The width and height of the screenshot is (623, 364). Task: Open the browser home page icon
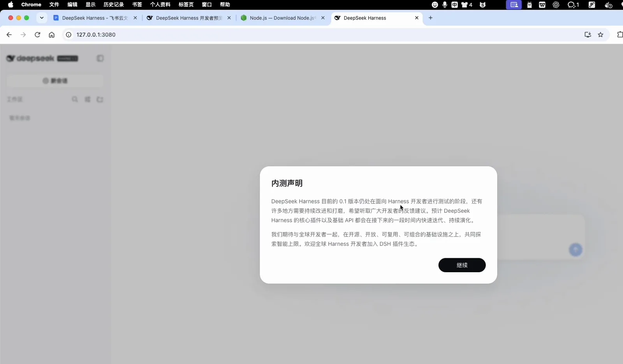tap(51, 35)
